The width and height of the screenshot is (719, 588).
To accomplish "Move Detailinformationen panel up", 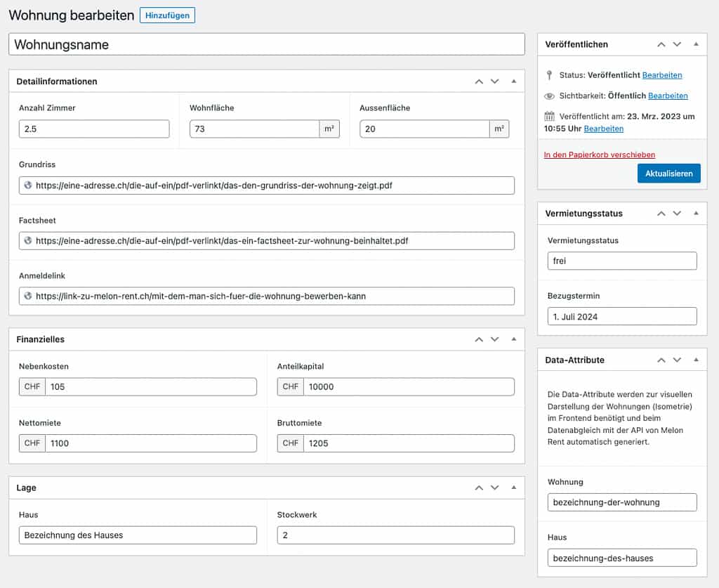I will (x=479, y=81).
